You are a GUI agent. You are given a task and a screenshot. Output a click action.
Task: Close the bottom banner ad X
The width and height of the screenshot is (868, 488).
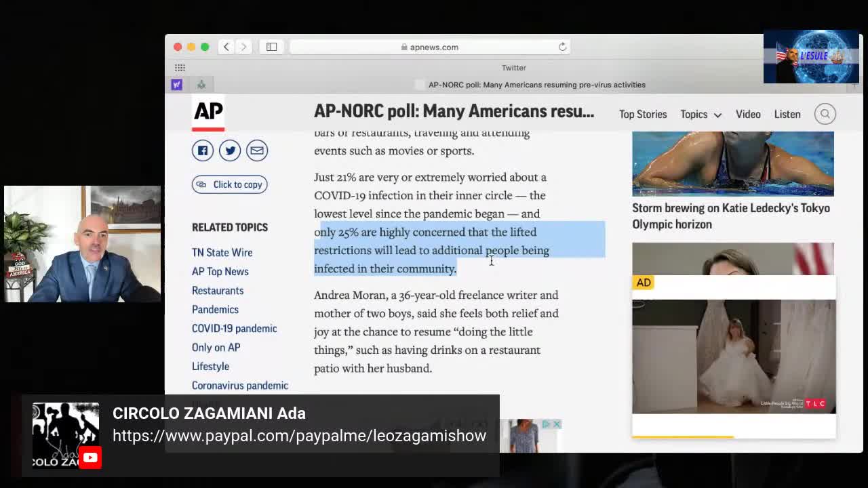point(557,424)
